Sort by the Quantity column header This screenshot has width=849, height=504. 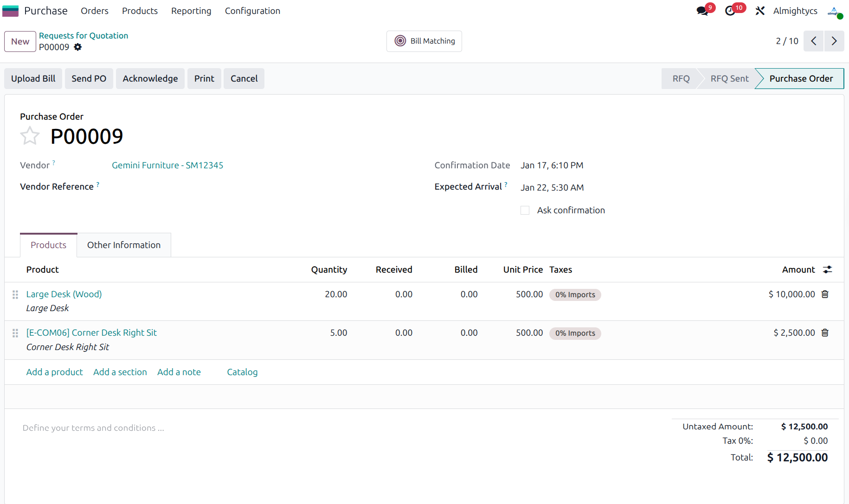tap(329, 269)
